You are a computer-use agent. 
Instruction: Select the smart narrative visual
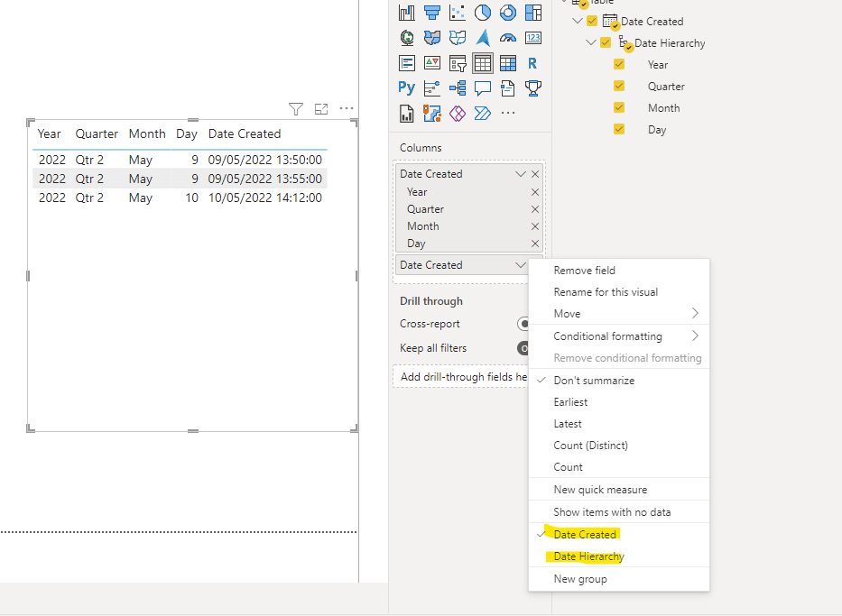(x=508, y=88)
